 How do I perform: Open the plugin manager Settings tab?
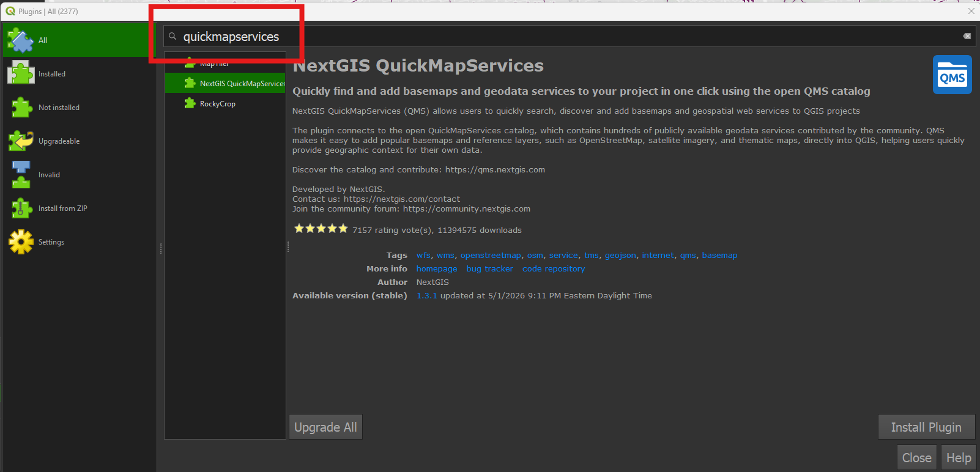point(80,242)
